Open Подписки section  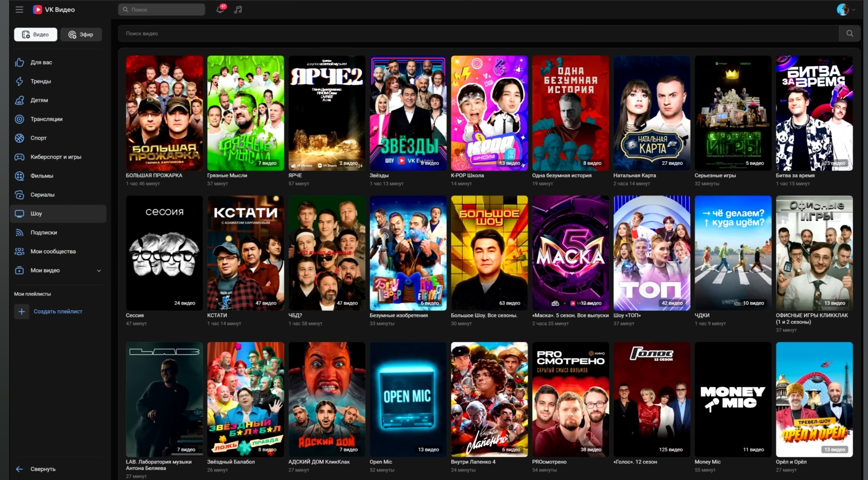click(58, 233)
